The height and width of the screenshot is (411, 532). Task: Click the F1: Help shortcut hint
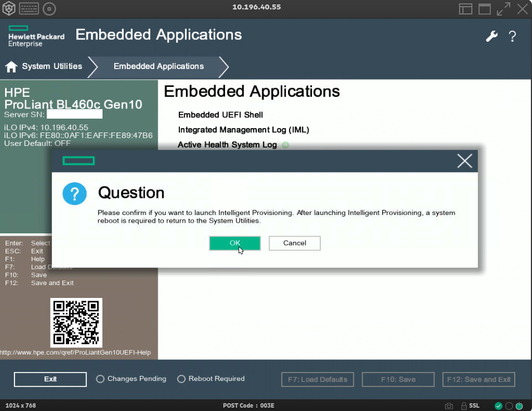(25, 259)
